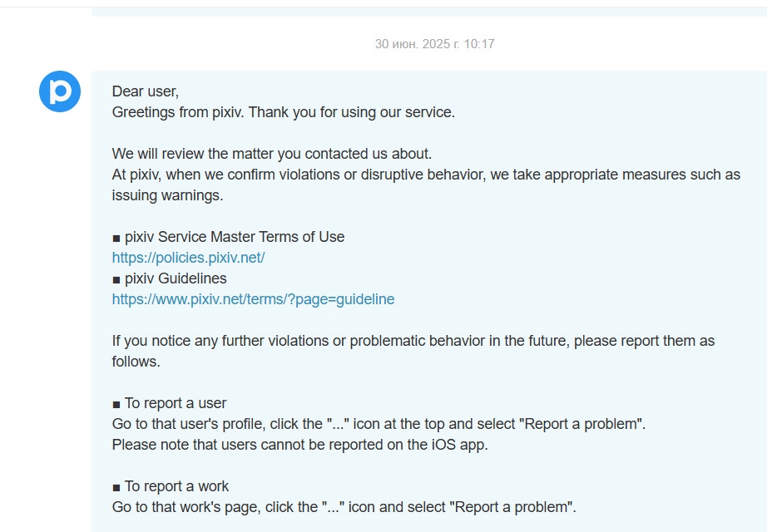Image resolution: width=767 pixels, height=532 pixels.
Task: Click the "At pixiv, when we confirm violations" line
Action: pyautogui.click(x=426, y=175)
